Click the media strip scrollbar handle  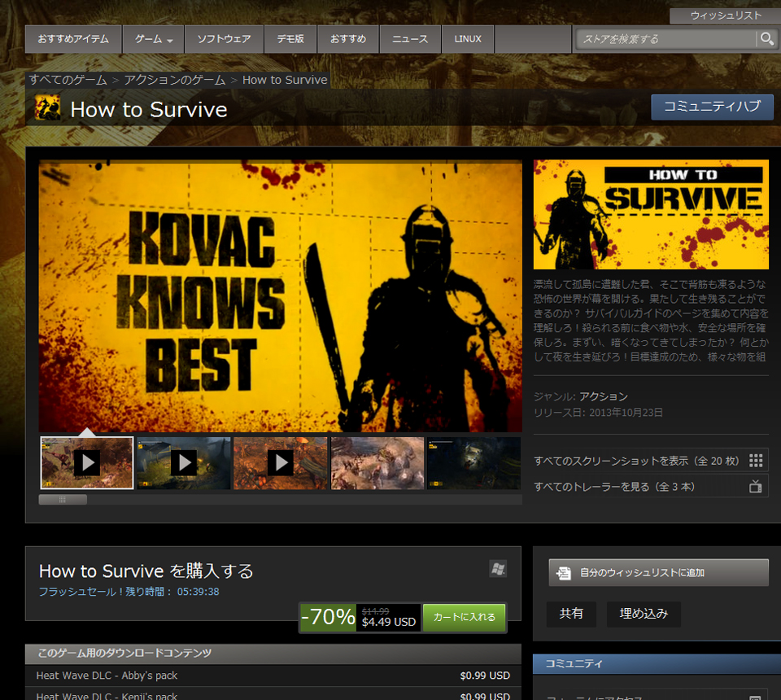point(63,499)
